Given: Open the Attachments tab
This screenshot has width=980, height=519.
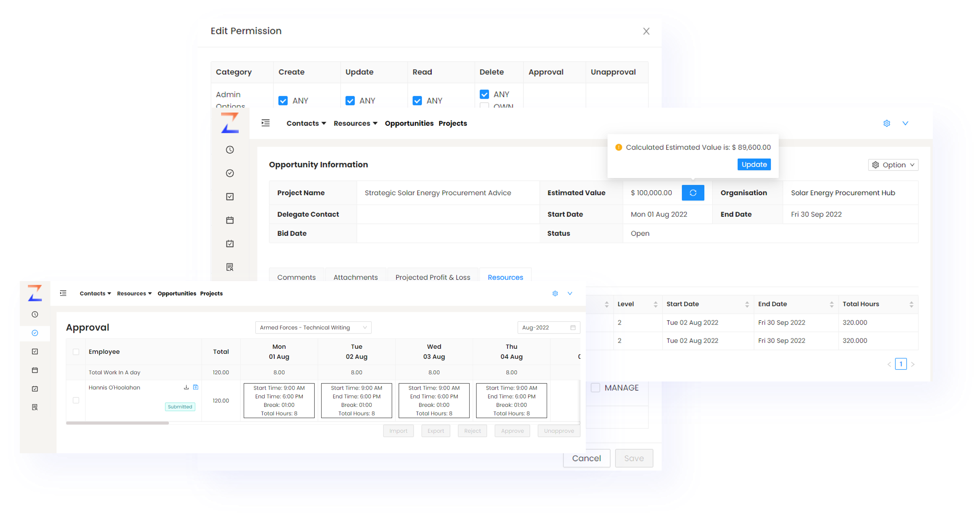Looking at the screenshot, I should click(355, 277).
